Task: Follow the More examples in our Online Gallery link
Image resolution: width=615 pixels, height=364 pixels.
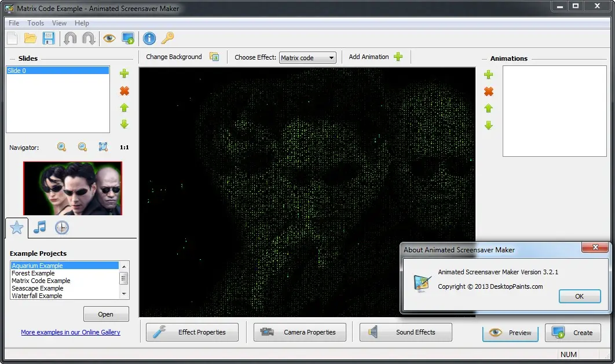Action: click(x=71, y=332)
